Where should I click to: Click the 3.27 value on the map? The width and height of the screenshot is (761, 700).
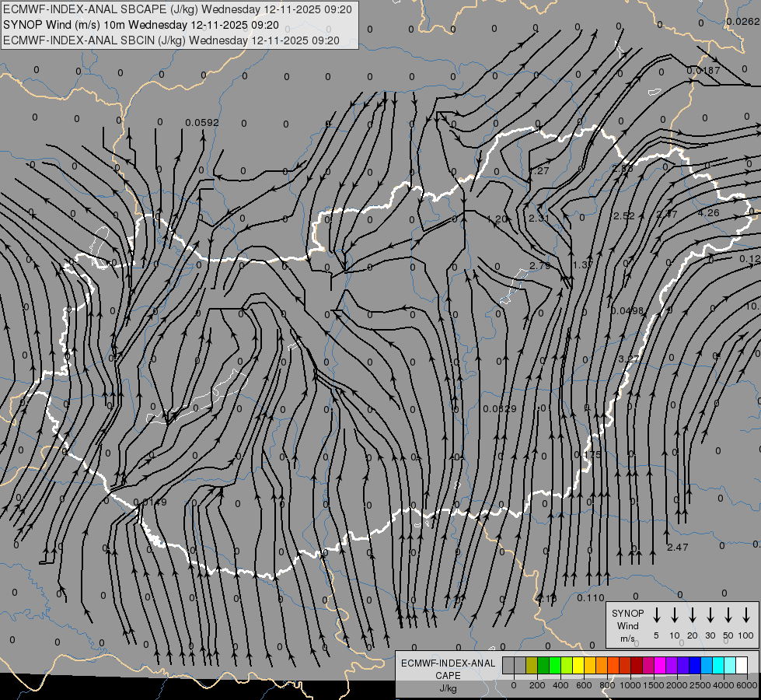coord(629,359)
